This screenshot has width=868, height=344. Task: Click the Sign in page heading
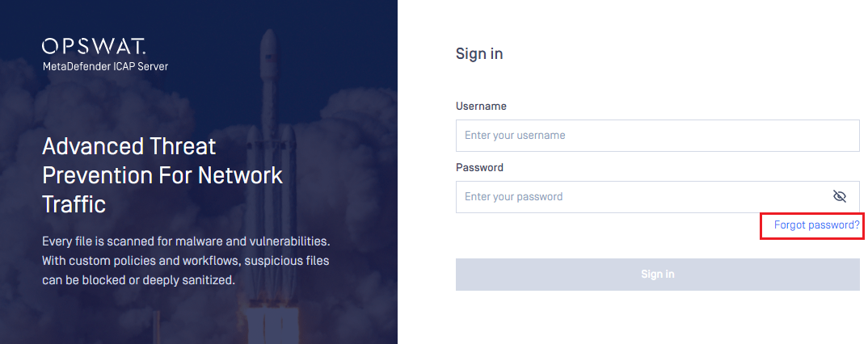pos(479,53)
